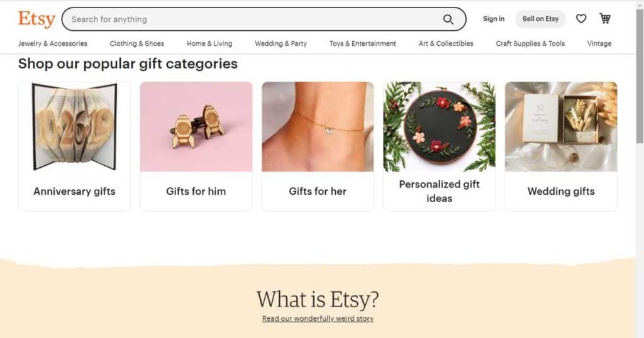Open Wedding & Party menu
The height and width of the screenshot is (338, 644).
pyautogui.click(x=281, y=43)
